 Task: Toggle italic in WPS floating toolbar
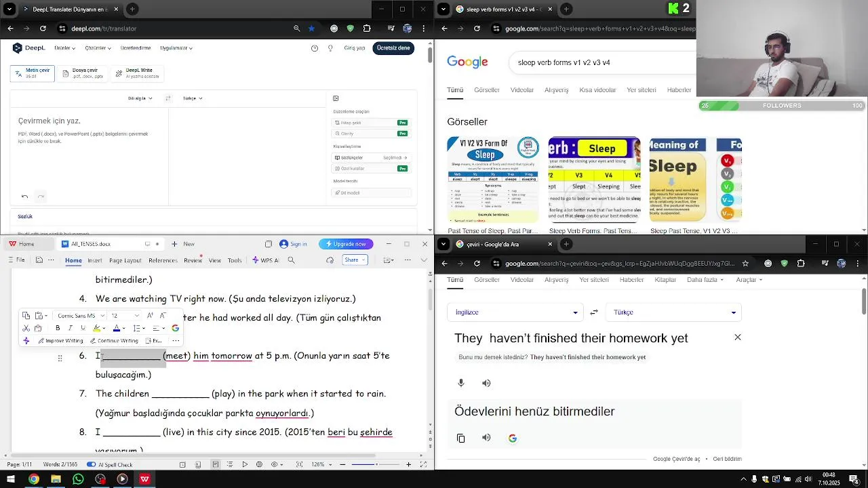coord(70,328)
